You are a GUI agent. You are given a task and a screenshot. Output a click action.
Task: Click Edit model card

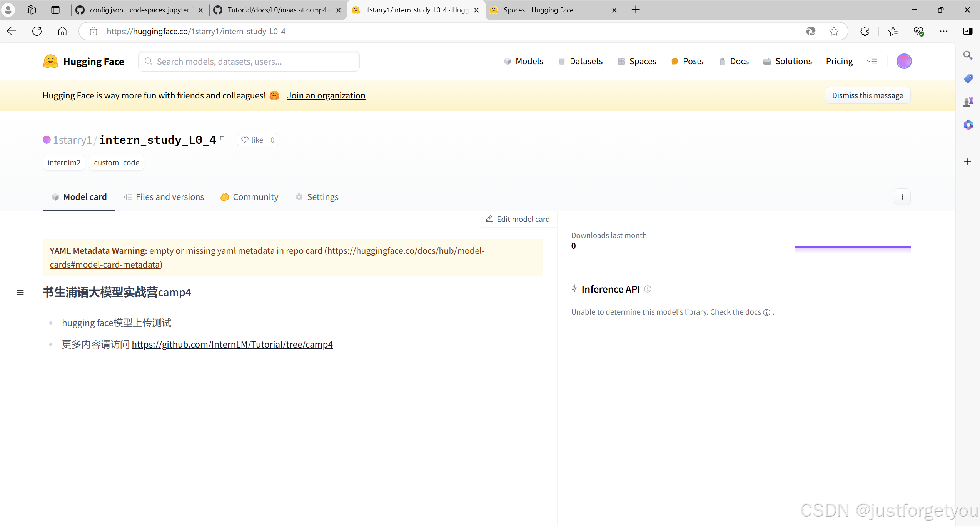click(x=518, y=219)
